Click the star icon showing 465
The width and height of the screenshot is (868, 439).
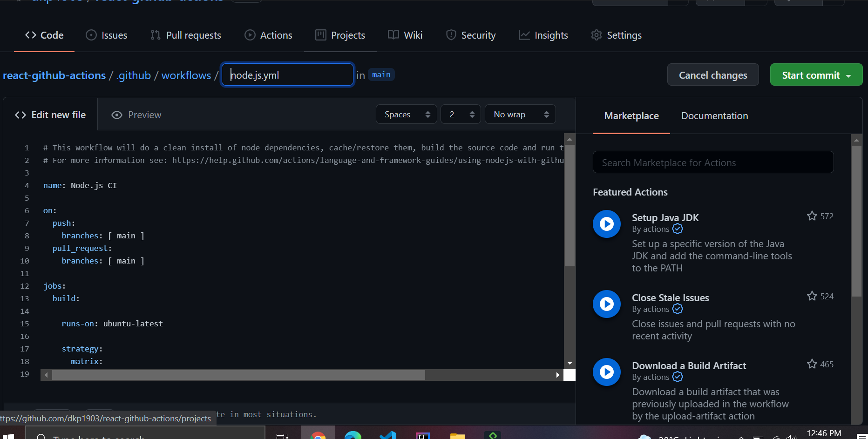pyautogui.click(x=812, y=364)
